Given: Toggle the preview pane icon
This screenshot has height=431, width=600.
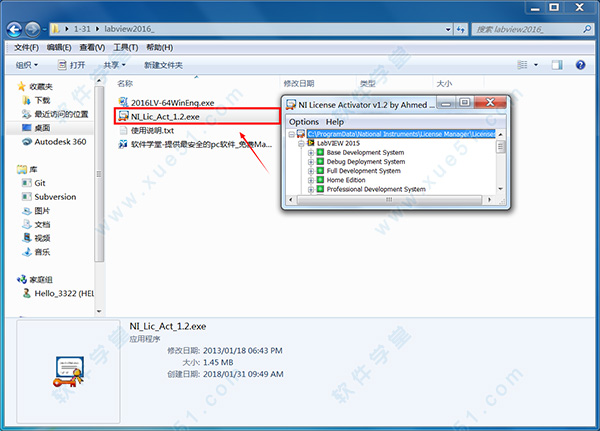Looking at the screenshot, I should (557, 65).
